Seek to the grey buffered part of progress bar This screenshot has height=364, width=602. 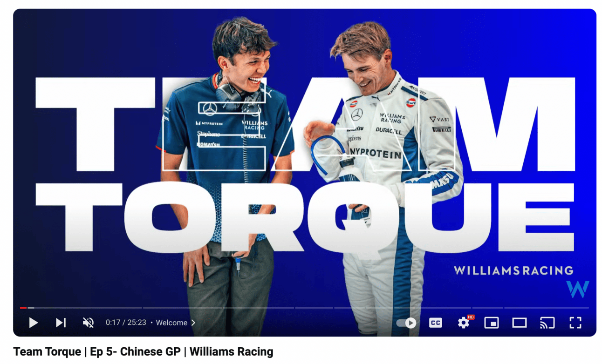click(x=31, y=308)
